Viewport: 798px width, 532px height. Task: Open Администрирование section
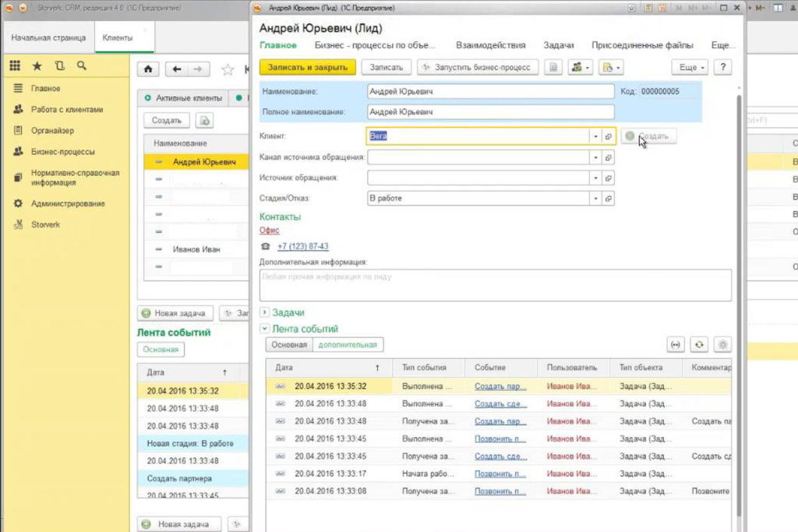coord(68,203)
